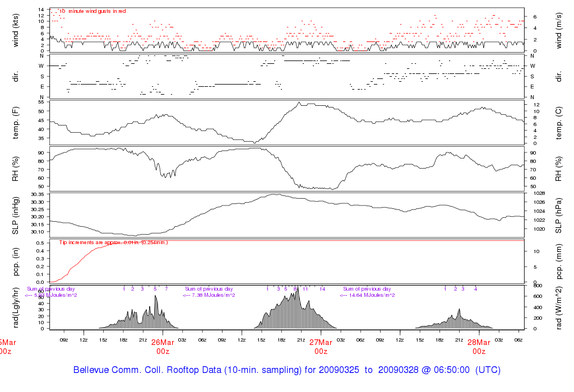Image resolution: width=574 pixels, height=392 pixels.
Task: Click the '35' tick on temp (F) axis
Action: (41, 138)
